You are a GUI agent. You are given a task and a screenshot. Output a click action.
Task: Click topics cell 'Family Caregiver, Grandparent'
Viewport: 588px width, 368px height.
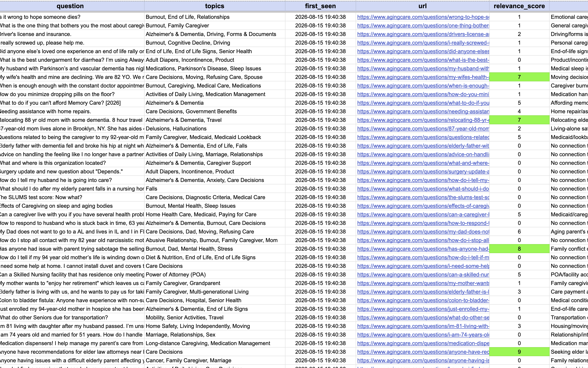coord(215,283)
